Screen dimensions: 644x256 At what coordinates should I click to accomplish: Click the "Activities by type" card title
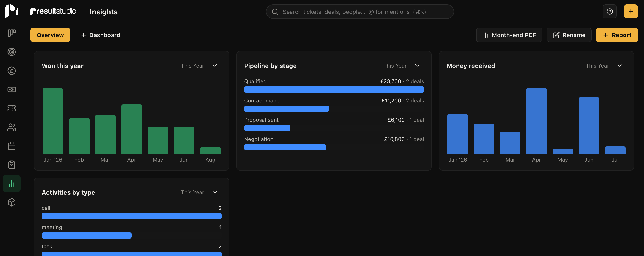68,192
